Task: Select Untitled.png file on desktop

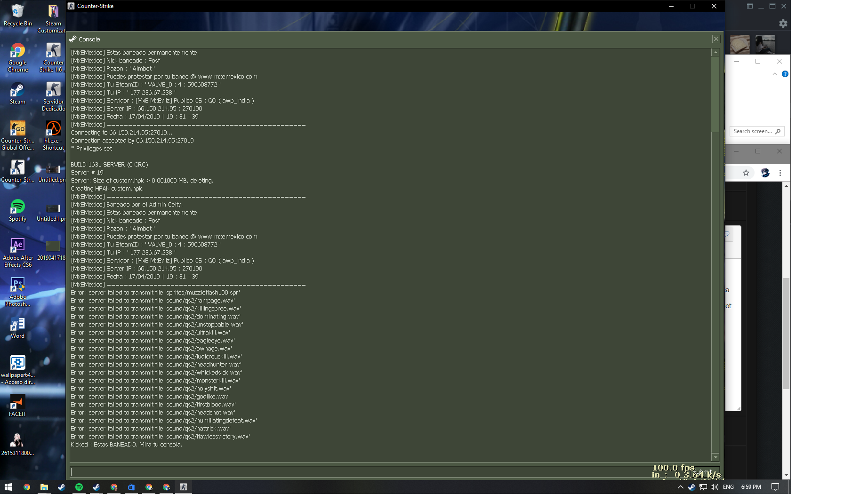Action: 53,173
